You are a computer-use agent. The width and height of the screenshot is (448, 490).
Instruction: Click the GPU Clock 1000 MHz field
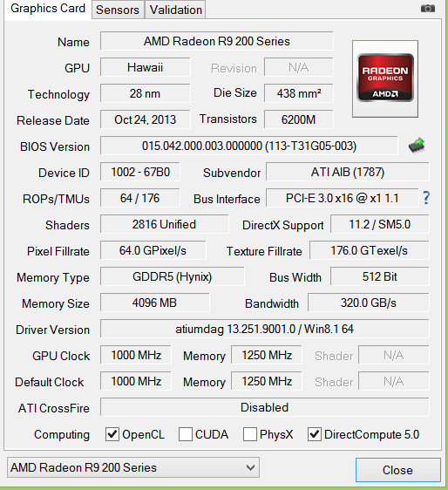click(136, 355)
